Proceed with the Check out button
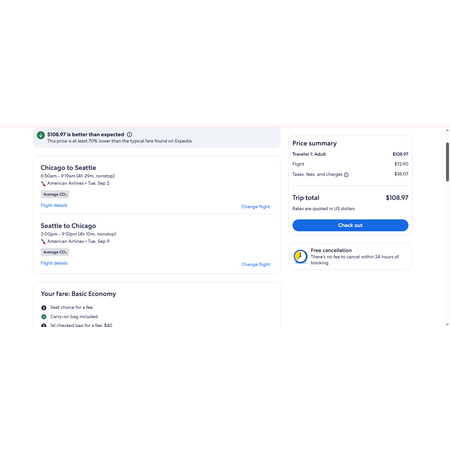 tap(350, 225)
